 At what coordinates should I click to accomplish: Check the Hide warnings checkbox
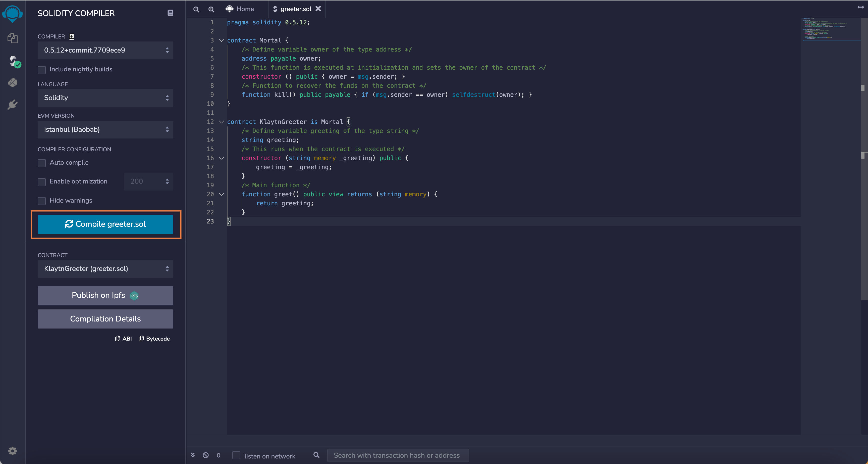(x=42, y=201)
